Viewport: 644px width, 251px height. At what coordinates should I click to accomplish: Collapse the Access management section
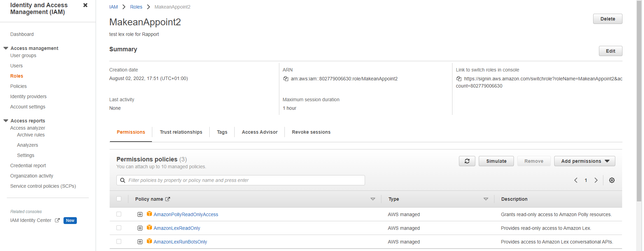pos(6,48)
